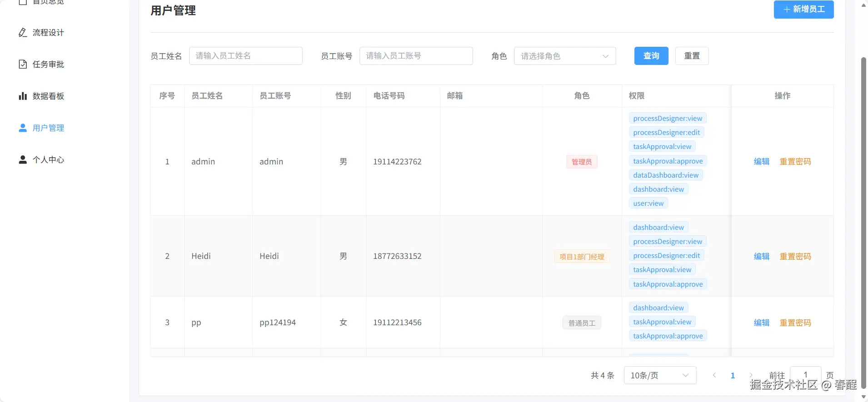Click the previous page arrow icon
This screenshot has height=402, width=868.
point(714,375)
